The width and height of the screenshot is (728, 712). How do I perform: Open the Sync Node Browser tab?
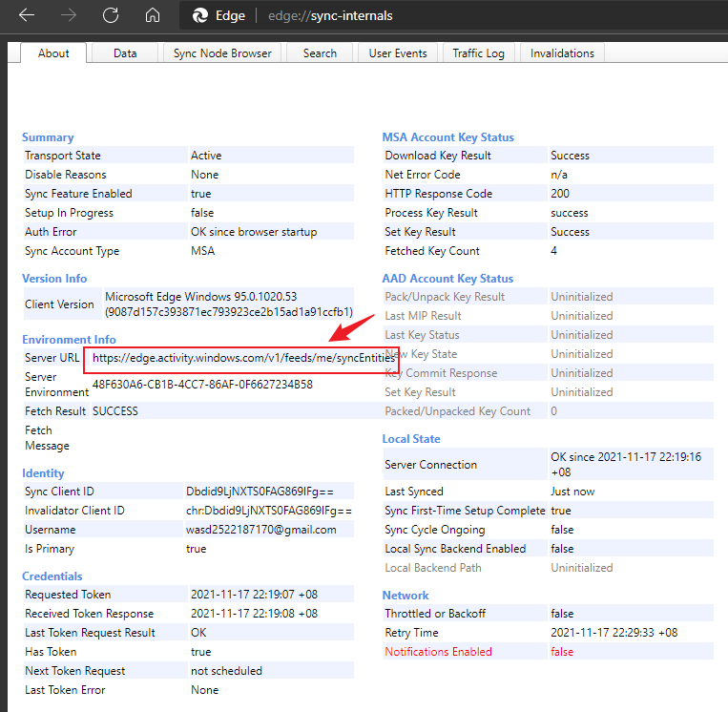click(x=222, y=53)
